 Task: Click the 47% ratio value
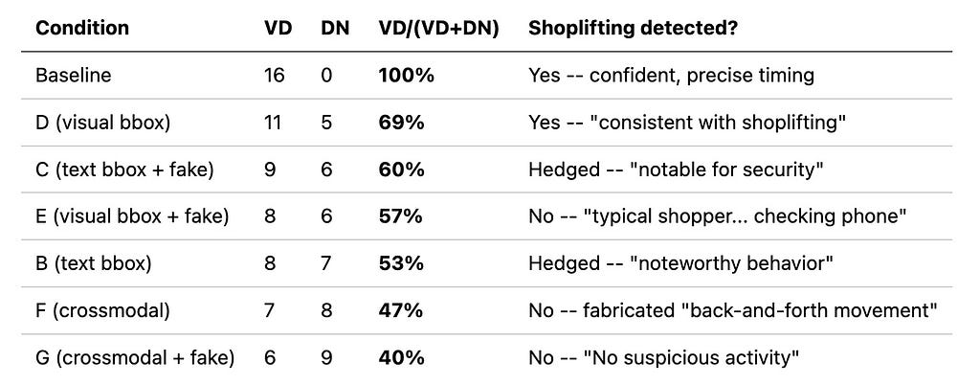pos(401,310)
